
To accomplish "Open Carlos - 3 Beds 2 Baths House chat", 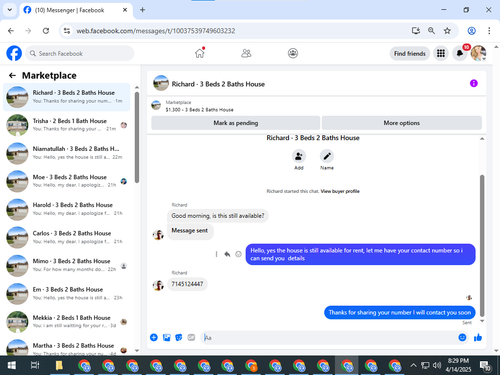I will coord(67,237).
